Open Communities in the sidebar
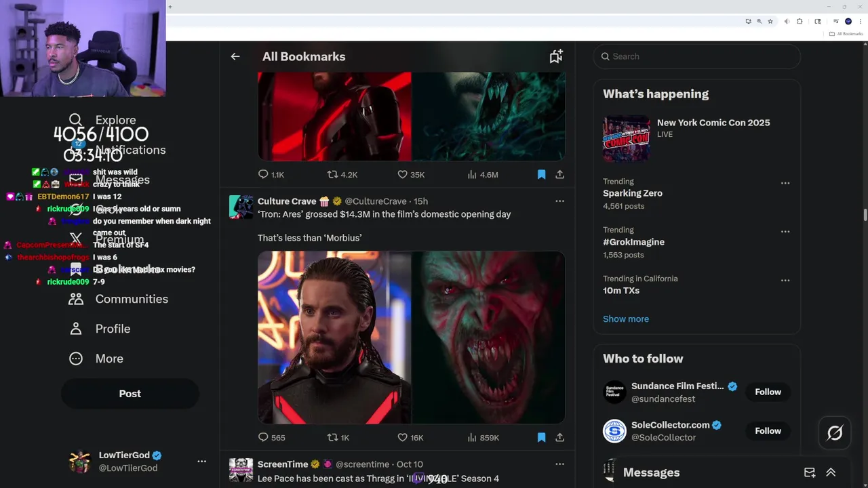This screenshot has width=868, height=488. (x=119, y=299)
